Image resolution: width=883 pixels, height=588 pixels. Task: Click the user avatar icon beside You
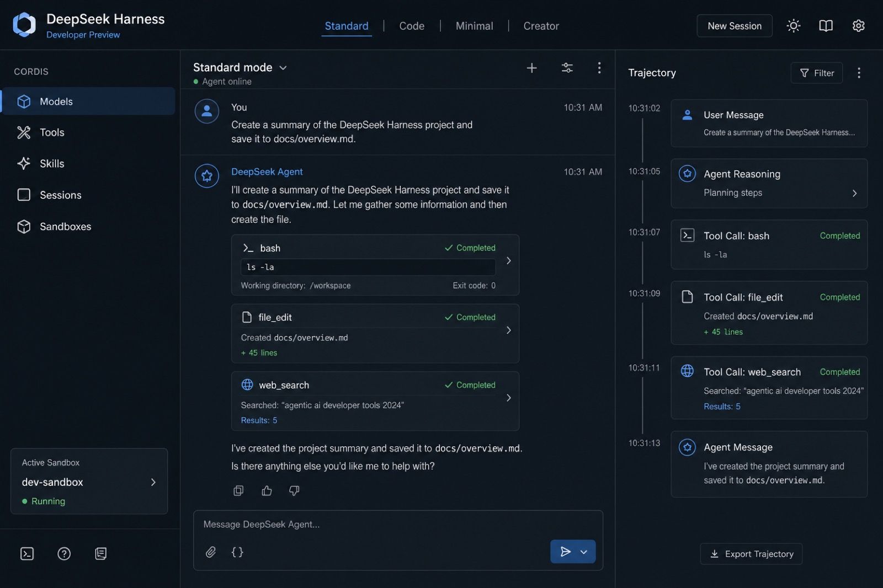pyautogui.click(x=207, y=111)
